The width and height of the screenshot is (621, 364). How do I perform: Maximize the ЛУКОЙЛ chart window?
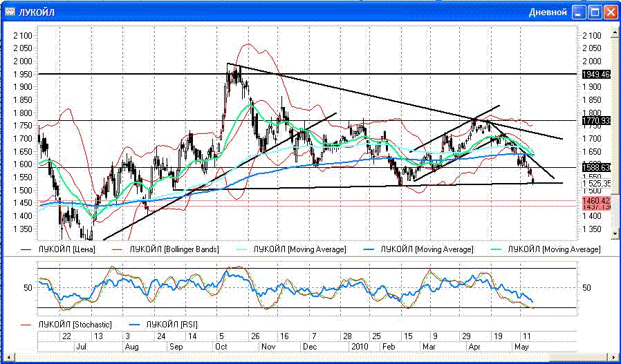click(595, 12)
